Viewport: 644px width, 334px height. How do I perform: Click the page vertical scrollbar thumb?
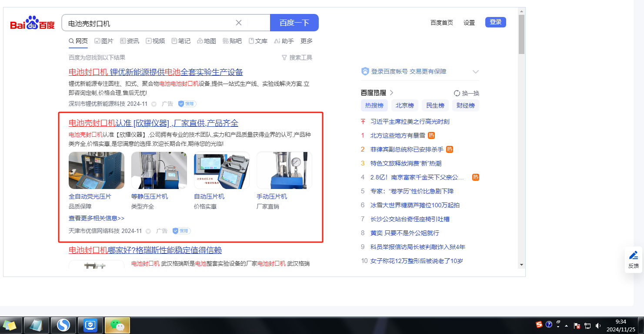[x=521, y=34]
